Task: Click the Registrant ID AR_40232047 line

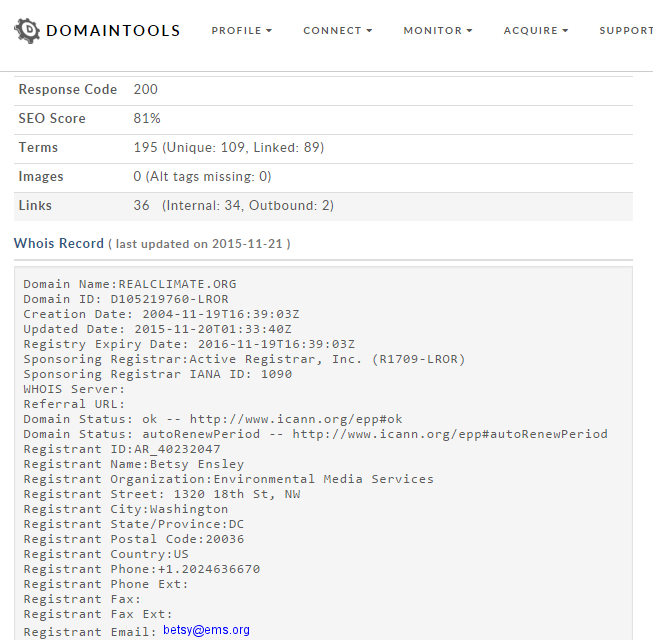Action: point(122,449)
